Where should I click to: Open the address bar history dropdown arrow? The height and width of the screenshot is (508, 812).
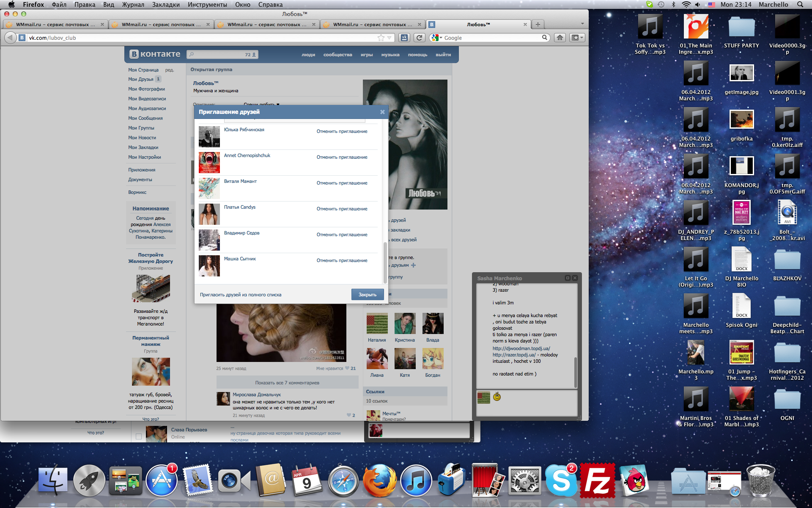click(390, 38)
